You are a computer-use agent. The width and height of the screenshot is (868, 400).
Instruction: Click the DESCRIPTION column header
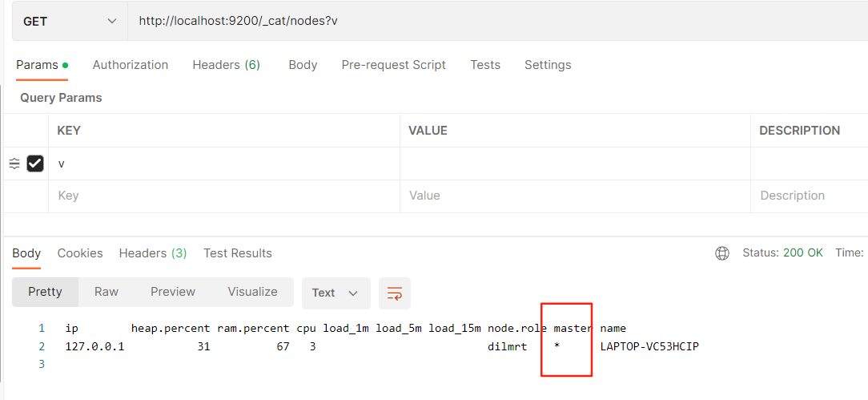pos(800,131)
